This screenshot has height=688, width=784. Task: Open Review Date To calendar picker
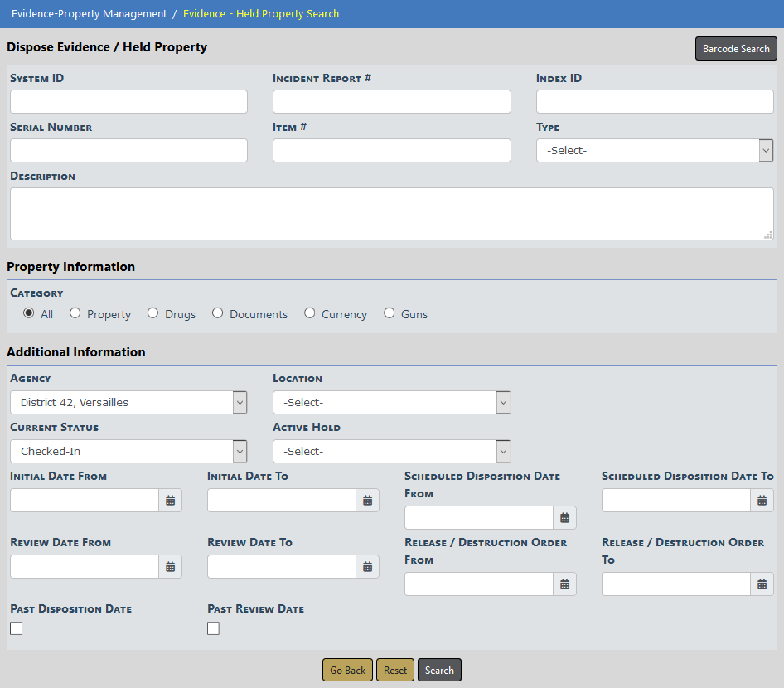point(367,567)
